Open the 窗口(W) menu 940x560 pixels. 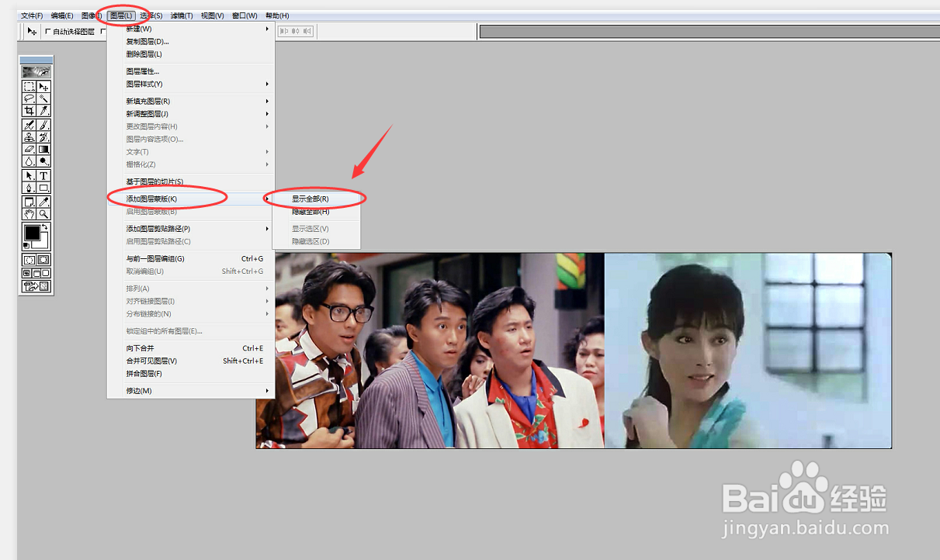pyautogui.click(x=245, y=16)
